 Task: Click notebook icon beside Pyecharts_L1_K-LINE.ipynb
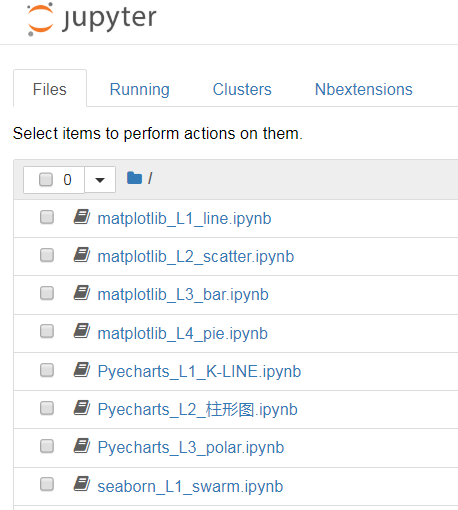(x=82, y=370)
